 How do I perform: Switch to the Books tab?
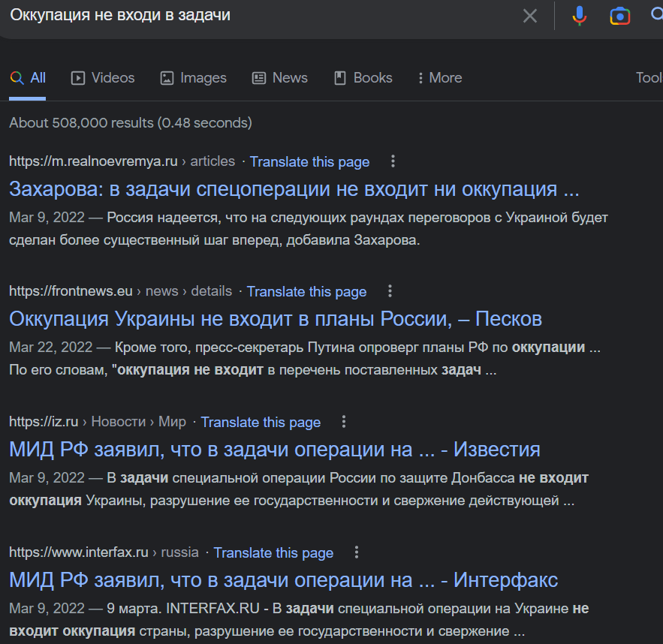[363, 78]
